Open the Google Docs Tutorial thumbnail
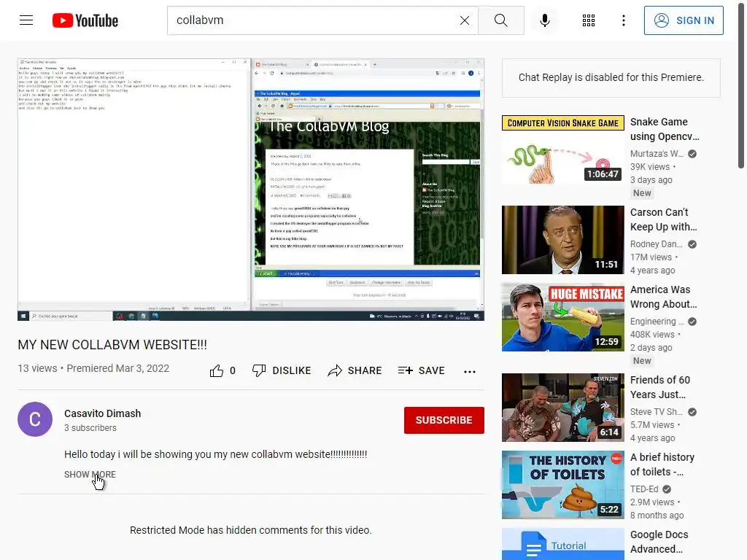 562,544
